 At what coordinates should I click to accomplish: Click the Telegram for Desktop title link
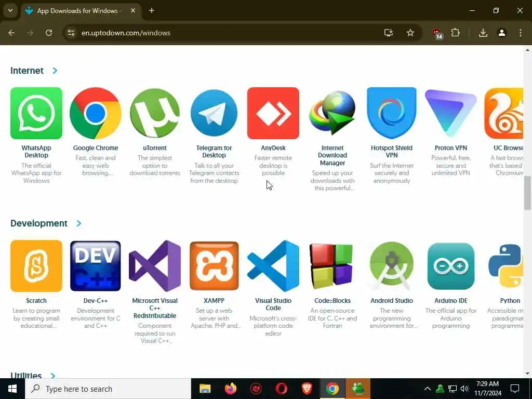tap(214, 151)
